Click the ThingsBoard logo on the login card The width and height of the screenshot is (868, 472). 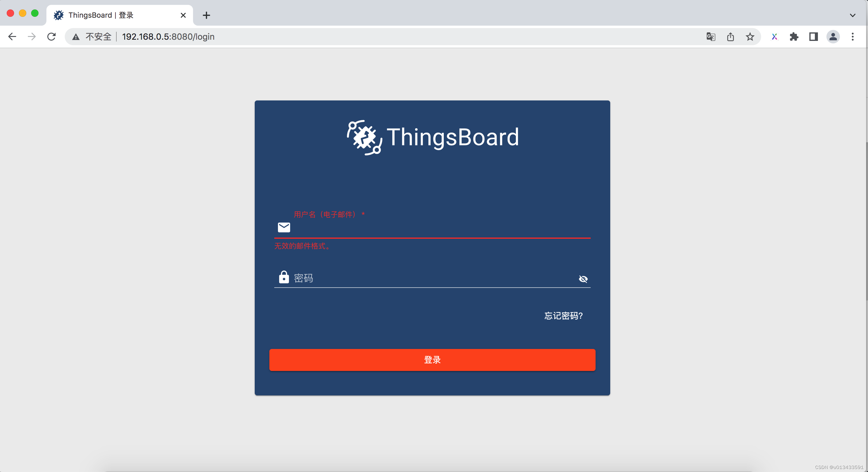(x=433, y=137)
